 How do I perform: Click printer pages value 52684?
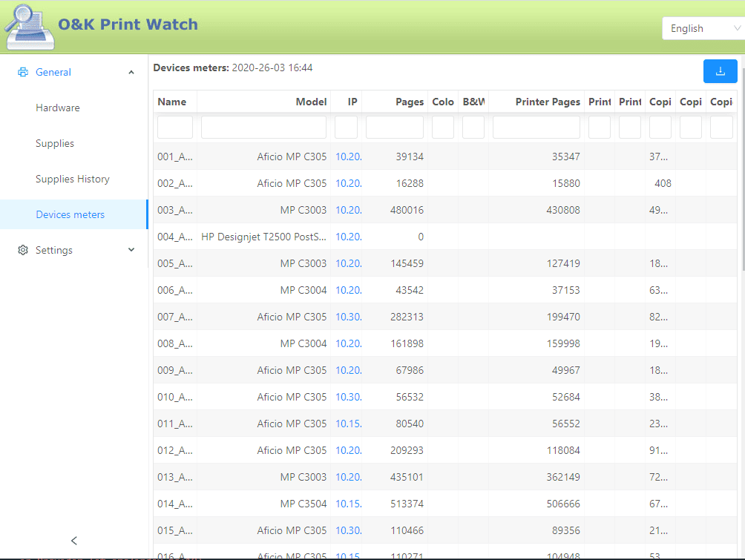coord(566,397)
